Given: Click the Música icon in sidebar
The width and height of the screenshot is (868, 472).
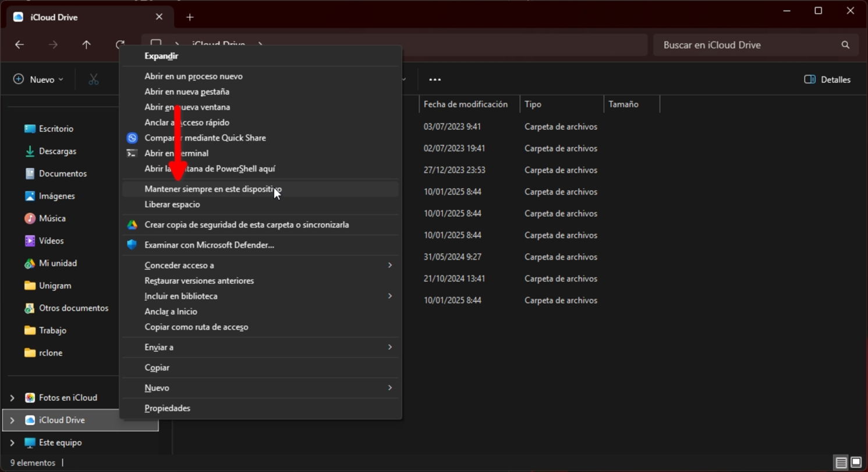Looking at the screenshot, I should pos(30,219).
